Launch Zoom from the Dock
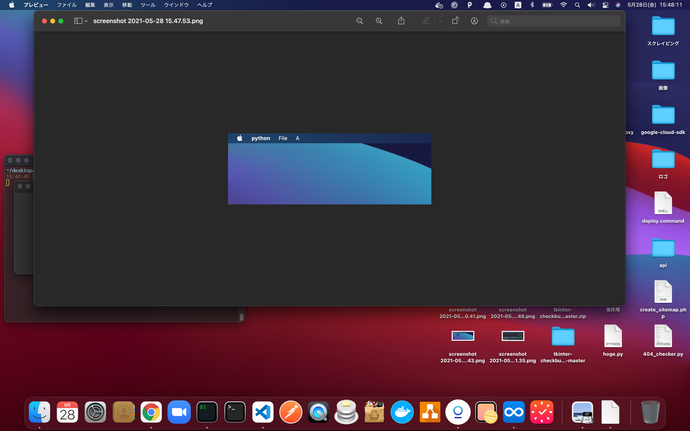Image resolution: width=690 pixels, height=431 pixels. pos(179,412)
